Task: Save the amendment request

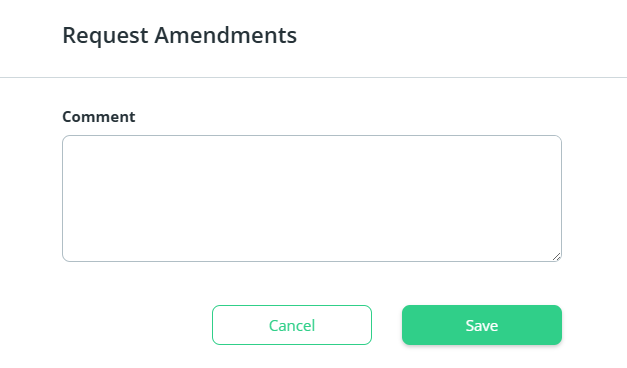Action: pos(482,325)
